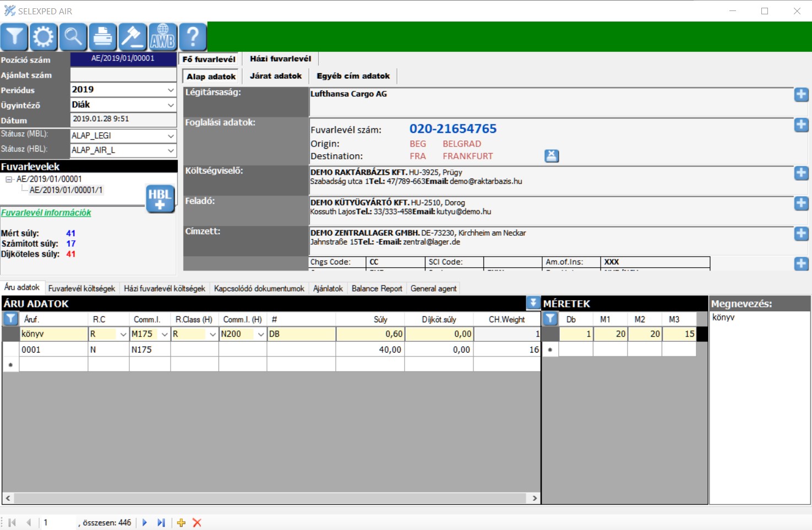Click the Dátum field showing 2019.01.28 9:51
The height and width of the screenshot is (530, 812).
pos(123,120)
